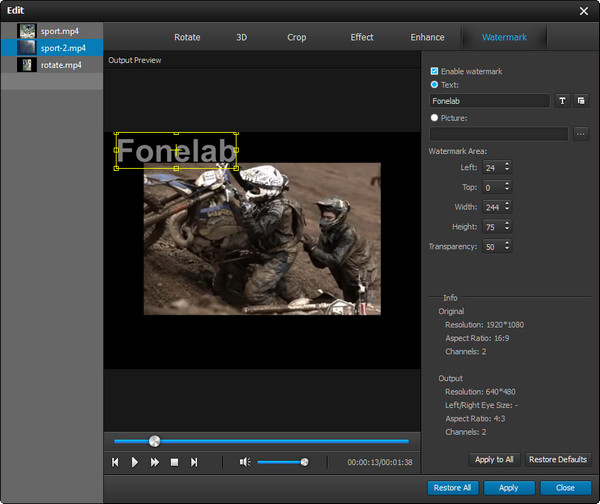Image resolution: width=600 pixels, height=504 pixels.
Task: Click the Top value field showing 0
Action: 493,188
